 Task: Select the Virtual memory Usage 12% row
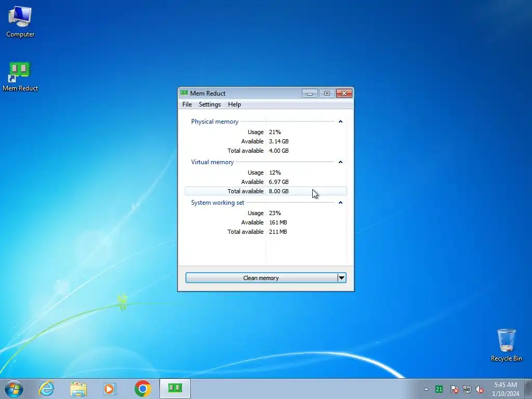point(265,172)
